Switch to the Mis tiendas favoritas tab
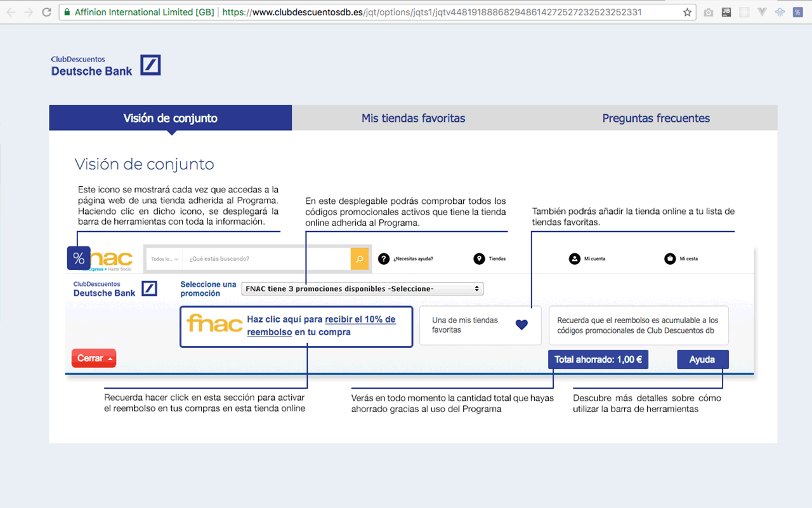Viewport: 812px width, 508px height. pyautogui.click(x=414, y=118)
